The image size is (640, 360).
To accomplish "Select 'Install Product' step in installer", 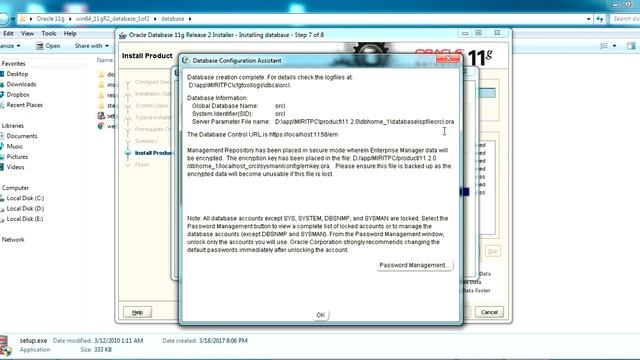I will click(153, 153).
